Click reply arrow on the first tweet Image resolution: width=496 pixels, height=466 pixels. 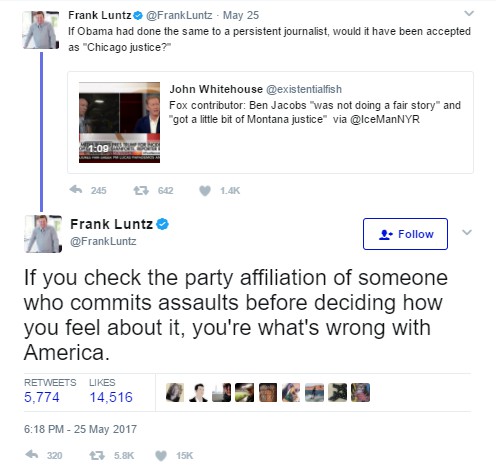(76, 190)
